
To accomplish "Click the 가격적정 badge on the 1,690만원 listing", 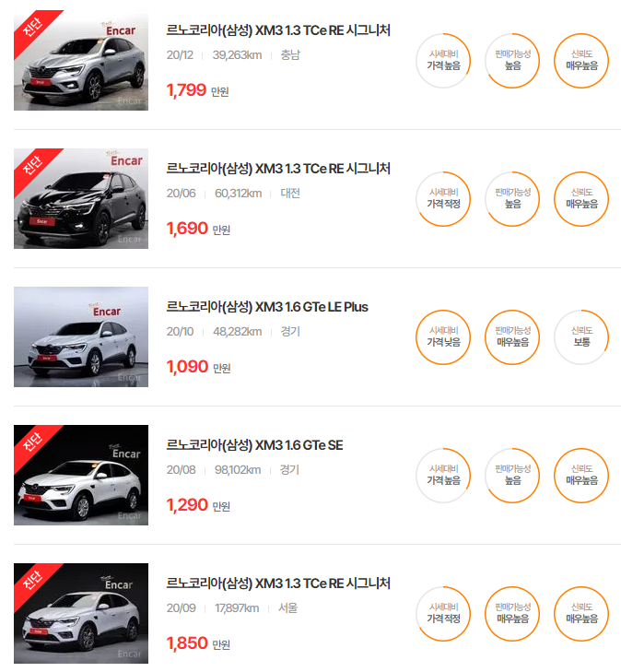I will (443, 199).
